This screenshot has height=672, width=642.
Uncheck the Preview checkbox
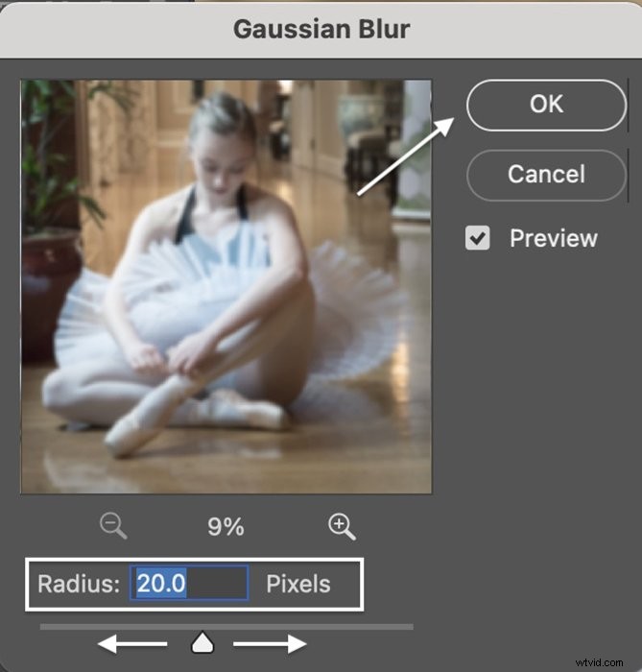point(478,238)
